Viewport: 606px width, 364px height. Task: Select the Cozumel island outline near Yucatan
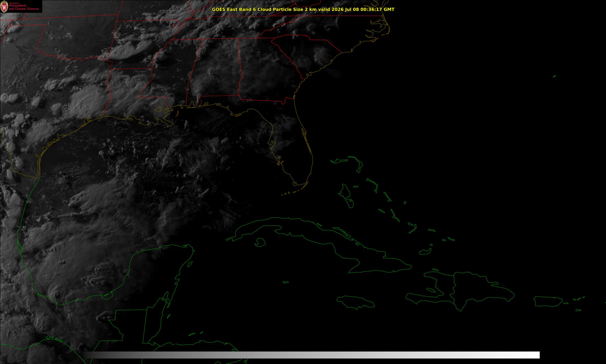190,264
